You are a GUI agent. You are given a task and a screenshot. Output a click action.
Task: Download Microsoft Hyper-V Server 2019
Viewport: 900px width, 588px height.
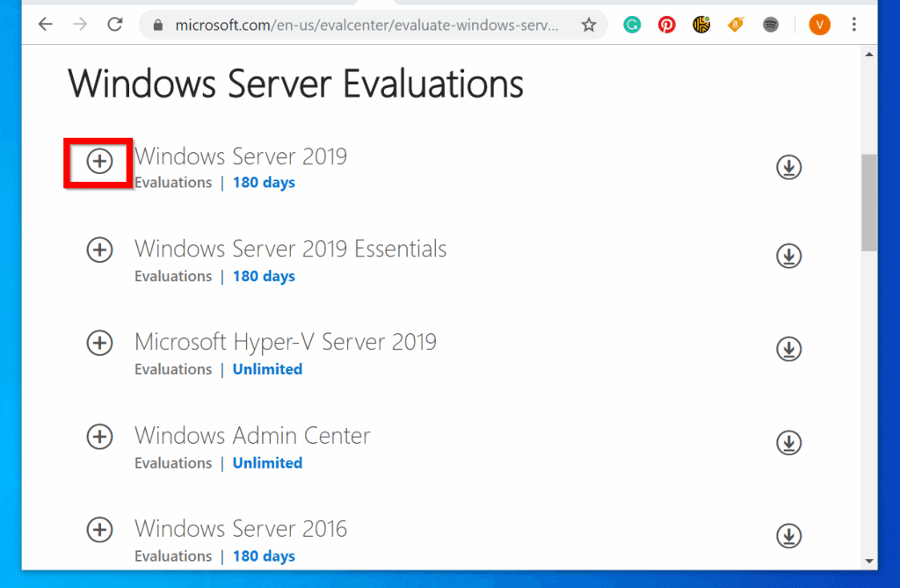coord(788,349)
